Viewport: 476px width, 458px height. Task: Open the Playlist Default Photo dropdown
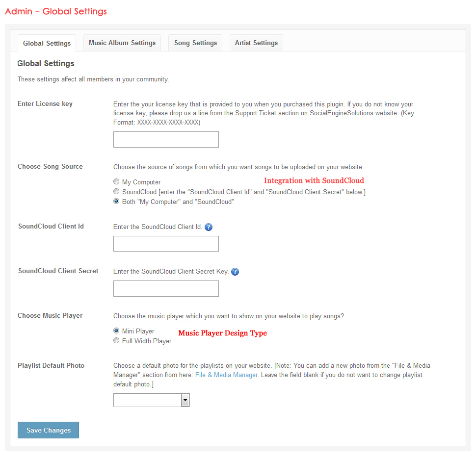151,400
